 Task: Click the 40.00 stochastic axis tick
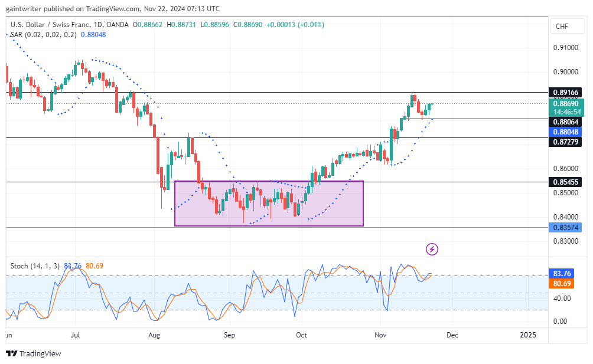562,299
